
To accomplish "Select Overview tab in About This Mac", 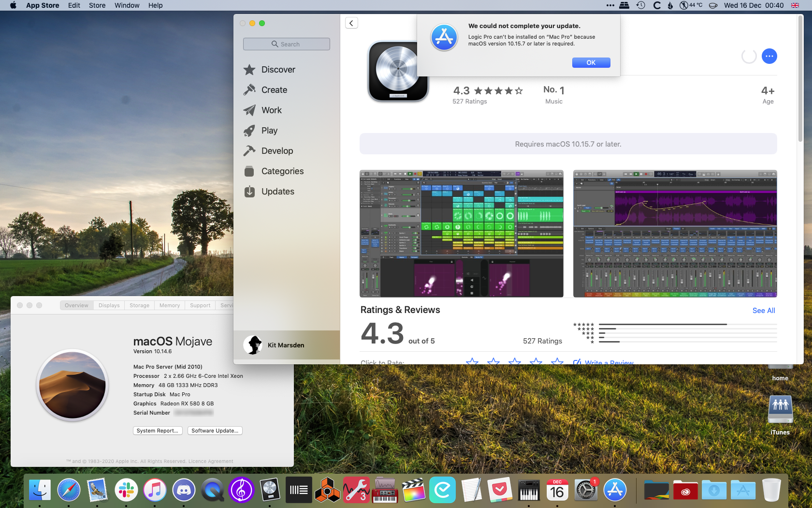I will coord(76,305).
